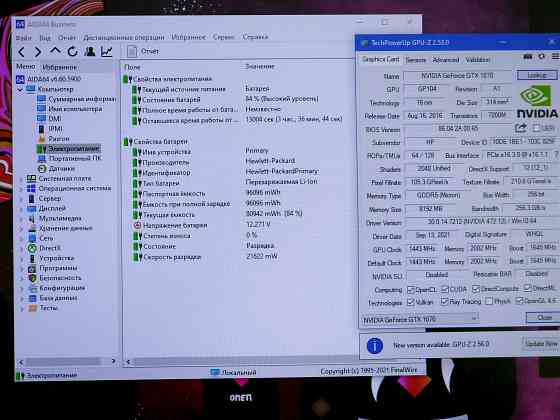Viewport: 560px width, 420px height.
Task: Toggle the Vulkan checkbox in GPU-Z
Action: click(x=411, y=302)
